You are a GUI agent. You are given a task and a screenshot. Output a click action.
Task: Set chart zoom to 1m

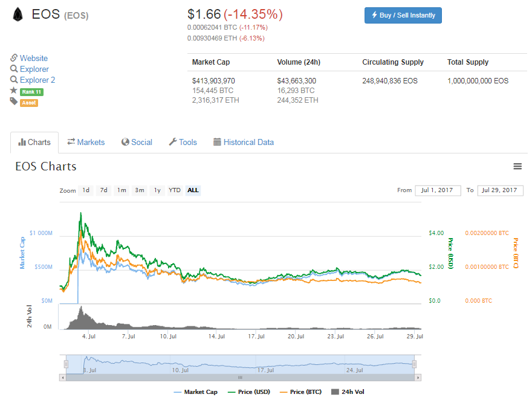pyautogui.click(x=122, y=190)
